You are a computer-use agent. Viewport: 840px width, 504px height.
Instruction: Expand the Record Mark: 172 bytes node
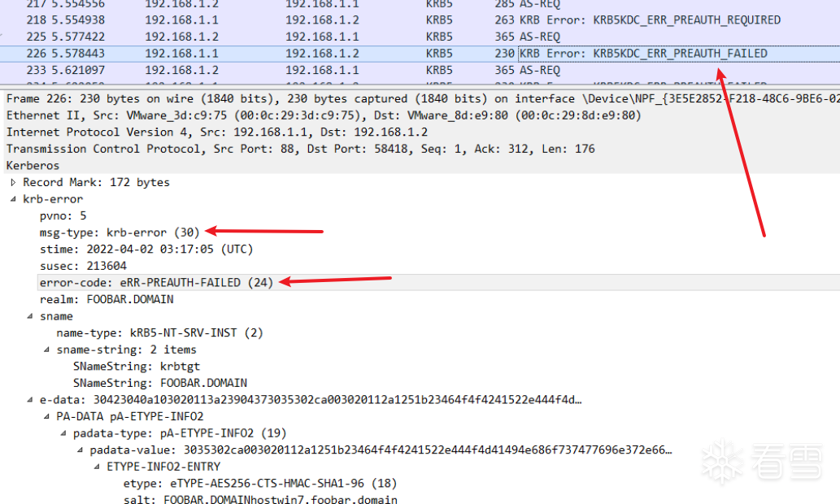coord(13,183)
